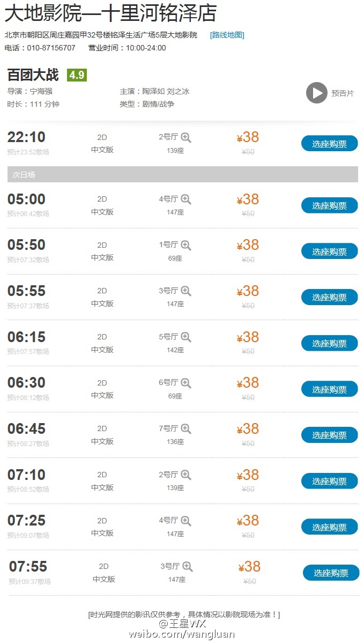364x644 pixels.
Task: Click the 2号厅 magnifier at 07:10
Action: [185, 475]
